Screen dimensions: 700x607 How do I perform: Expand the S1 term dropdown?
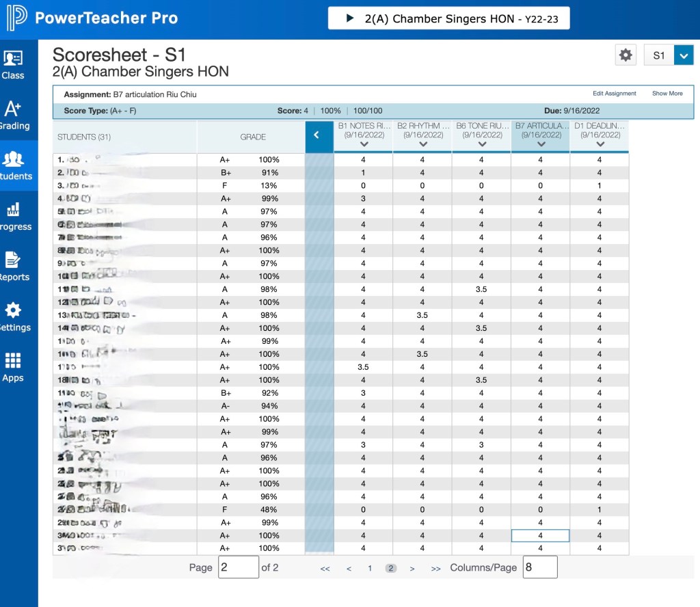(684, 55)
